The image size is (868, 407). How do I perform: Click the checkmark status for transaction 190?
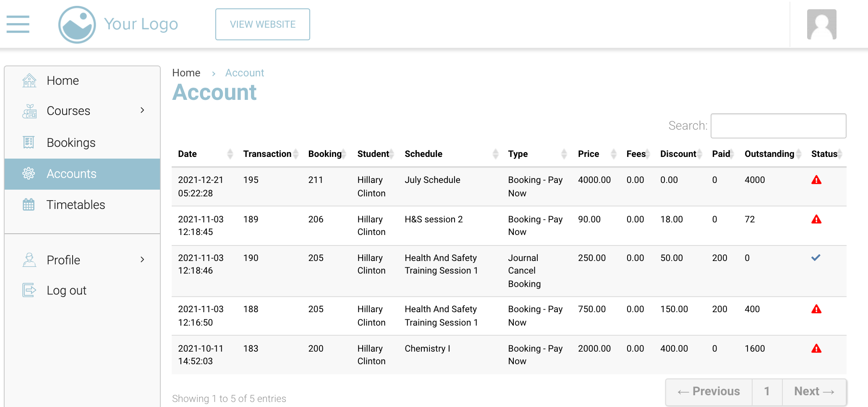click(816, 258)
